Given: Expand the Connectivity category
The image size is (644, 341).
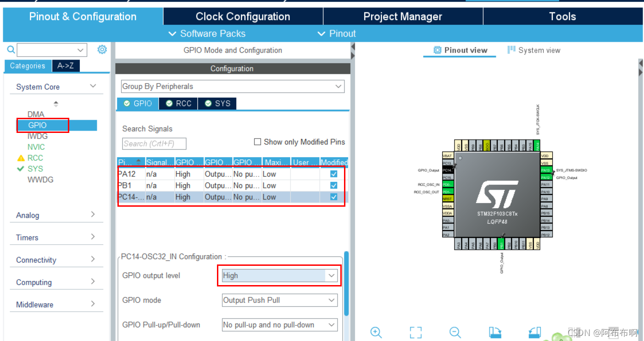Looking at the screenshot, I should click(x=93, y=259).
